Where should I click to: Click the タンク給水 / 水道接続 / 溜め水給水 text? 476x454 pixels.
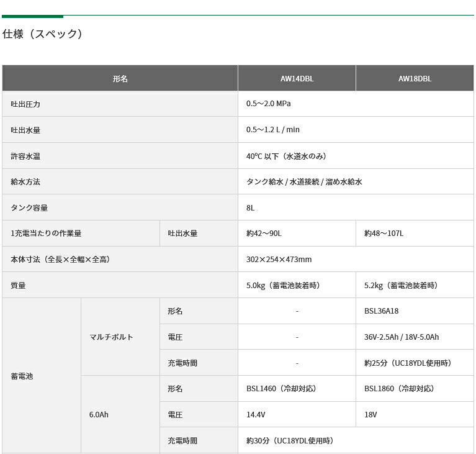pos(304,182)
